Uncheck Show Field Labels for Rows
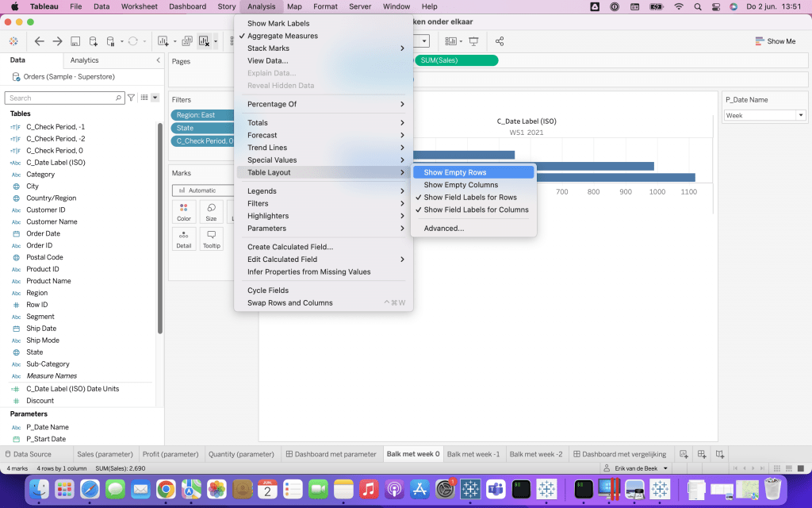This screenshot has height=508, width=812. click(470, 198)
